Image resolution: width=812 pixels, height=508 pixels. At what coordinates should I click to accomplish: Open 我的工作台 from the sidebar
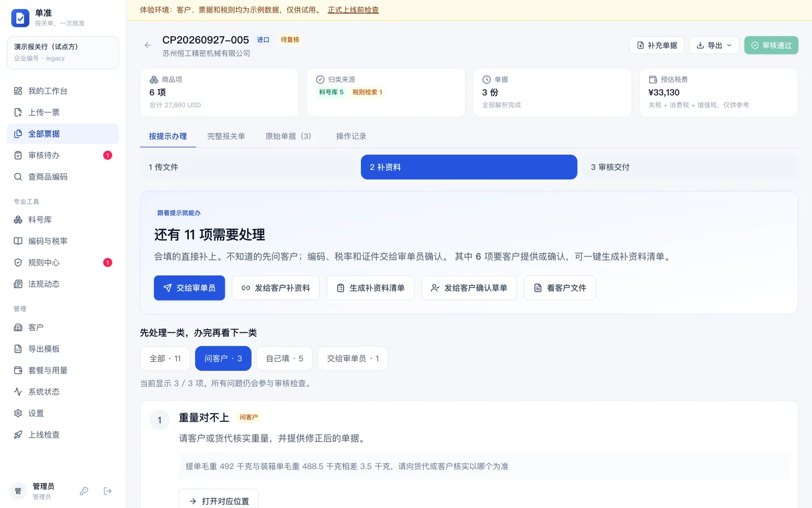tap(63, 91)
